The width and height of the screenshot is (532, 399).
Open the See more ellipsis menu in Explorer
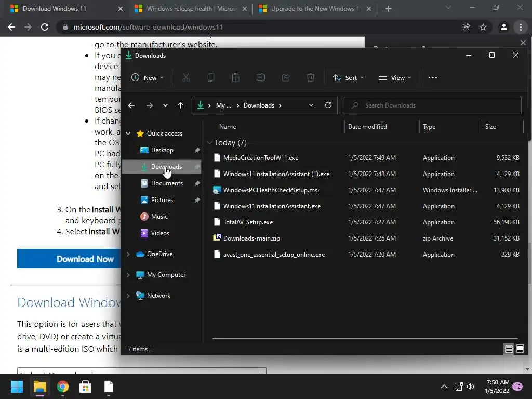(433, 78)
